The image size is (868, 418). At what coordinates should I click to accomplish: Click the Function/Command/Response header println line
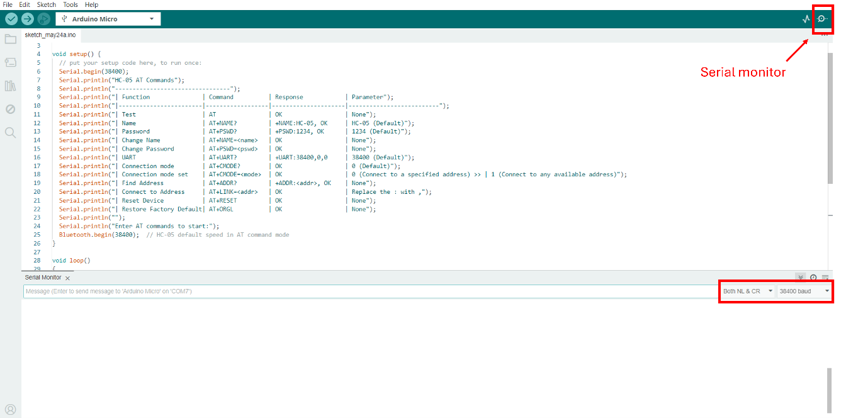coord(226,97)
